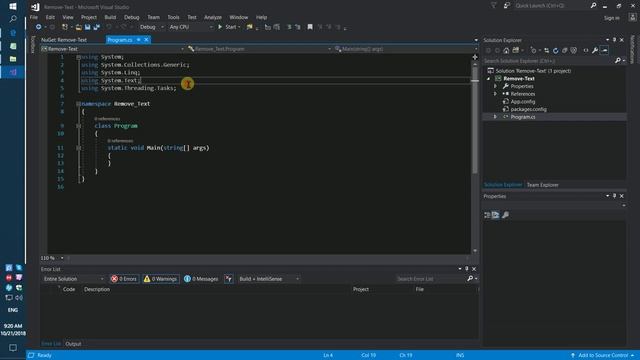The image size is (640, 360).
Task: Click the Open File folder icon
Action: (x=78, y=27)
